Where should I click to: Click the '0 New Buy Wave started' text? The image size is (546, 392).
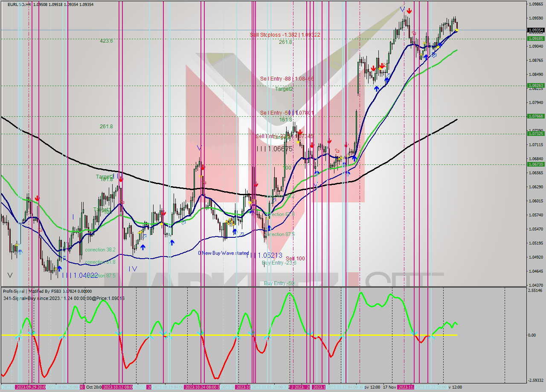coord(223,253)
